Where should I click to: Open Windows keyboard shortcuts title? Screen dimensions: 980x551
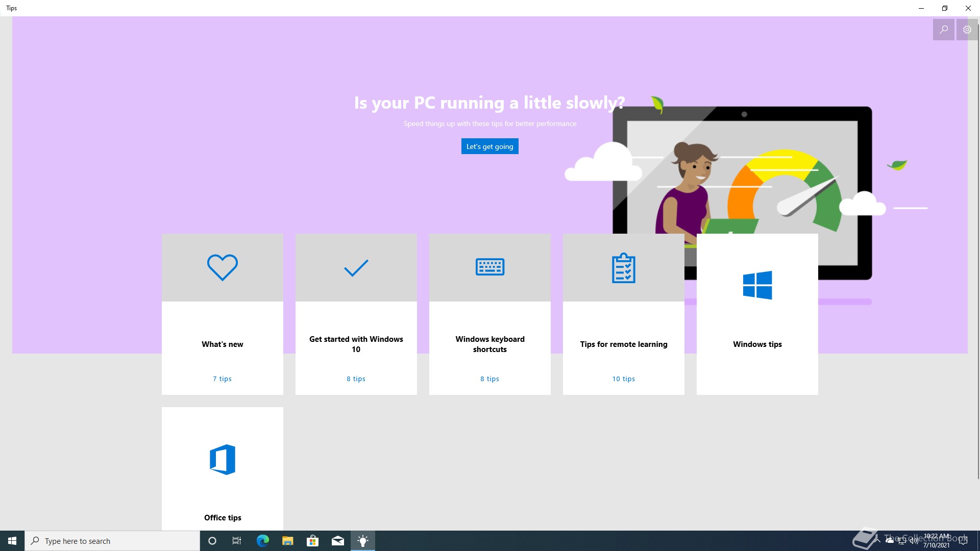click(490, 344)
